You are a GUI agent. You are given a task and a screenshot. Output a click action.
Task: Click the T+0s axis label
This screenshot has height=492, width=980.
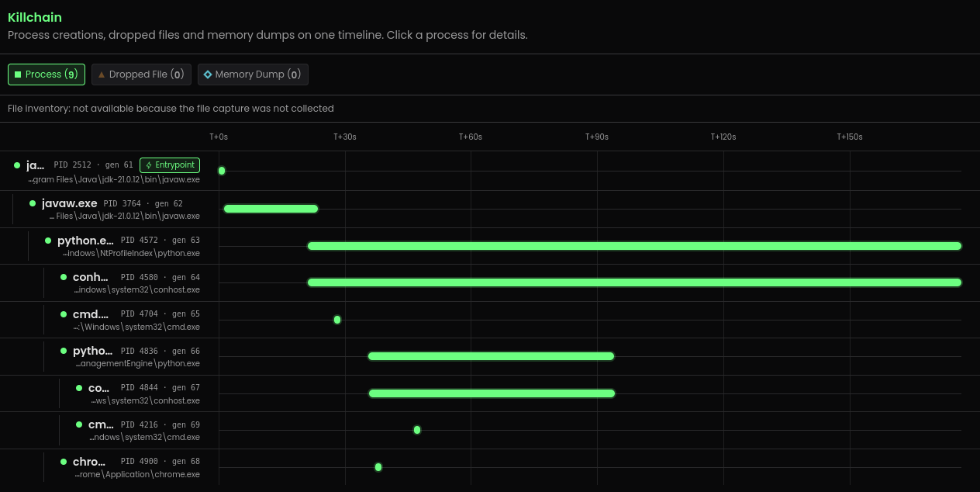coord(219,137)
